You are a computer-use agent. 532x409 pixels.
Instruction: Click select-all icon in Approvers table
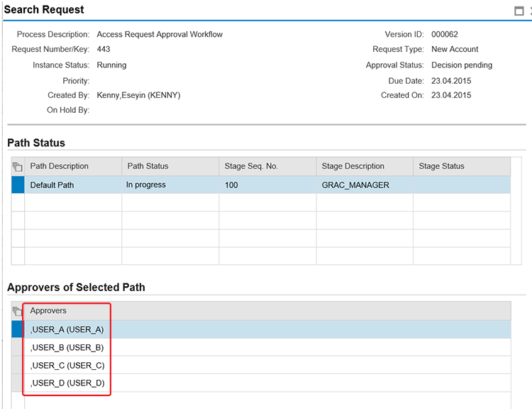tap(18, 312)
